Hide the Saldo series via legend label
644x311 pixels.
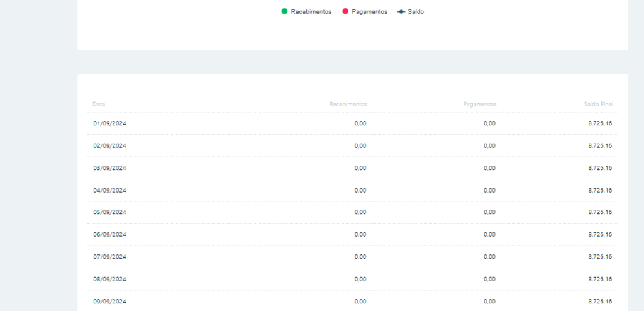click(x=416, y=11)
